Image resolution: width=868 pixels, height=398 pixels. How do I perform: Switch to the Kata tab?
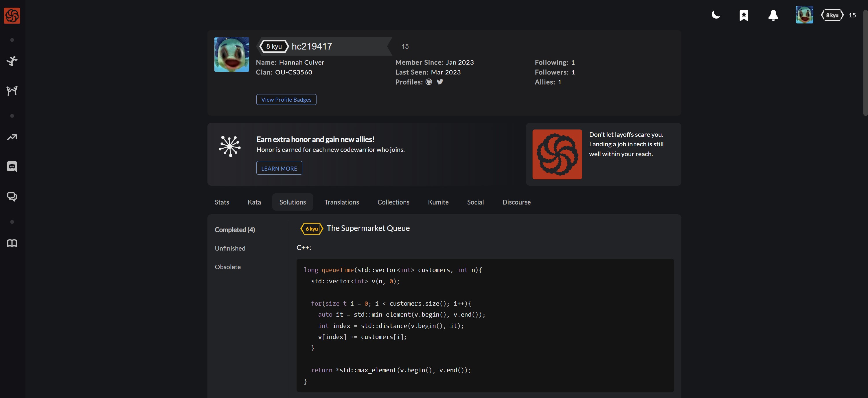click(254, 202)
